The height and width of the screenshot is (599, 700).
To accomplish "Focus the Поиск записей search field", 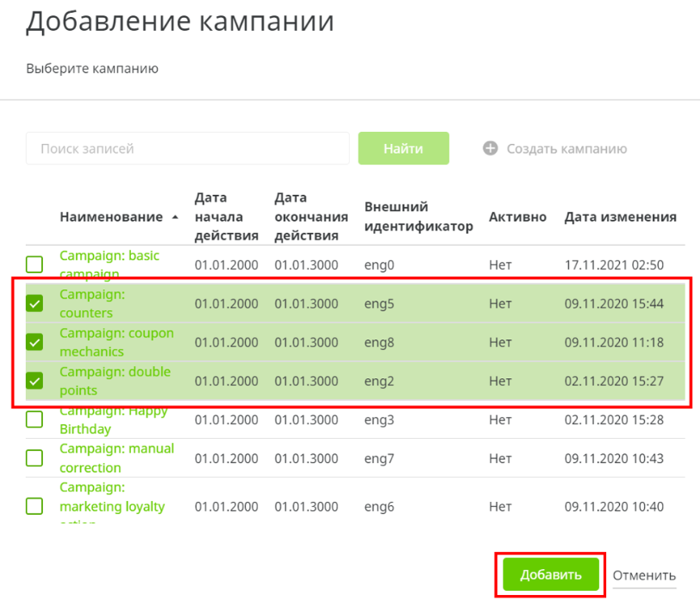I will [x=188, y=149].
